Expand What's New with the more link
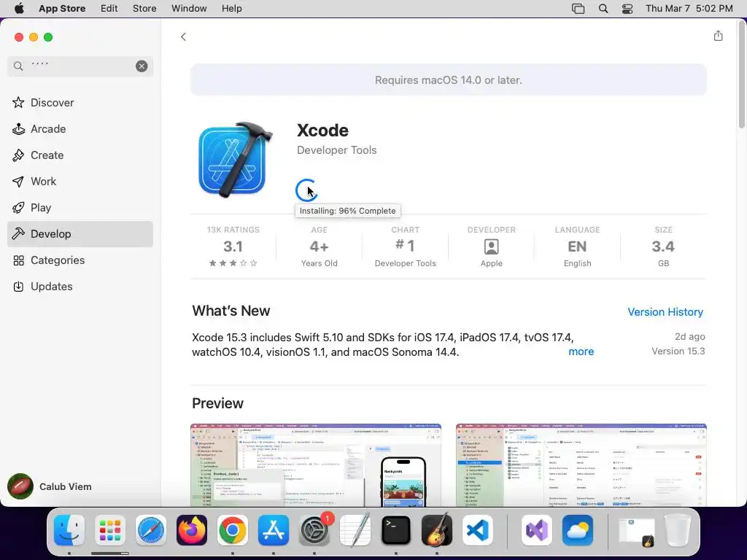 581,351
